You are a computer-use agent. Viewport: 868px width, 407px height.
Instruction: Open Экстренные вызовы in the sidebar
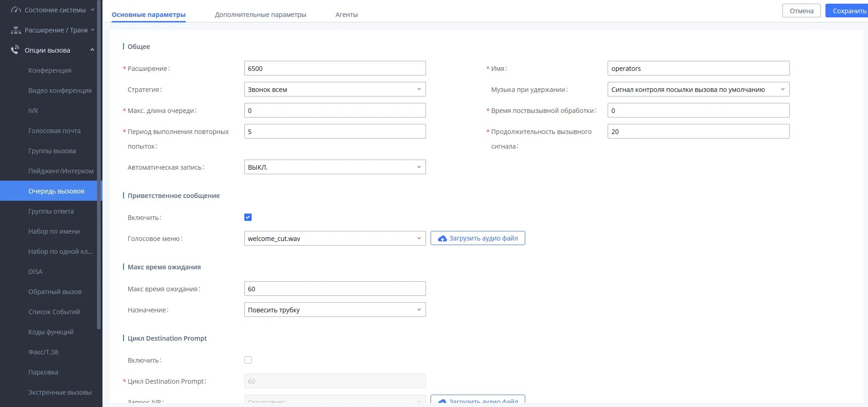coord(60,392)
